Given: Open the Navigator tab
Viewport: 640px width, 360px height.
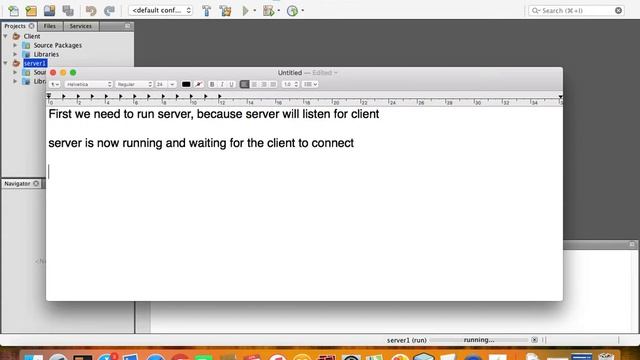Looking at the screenshot, I should [17, 184].
